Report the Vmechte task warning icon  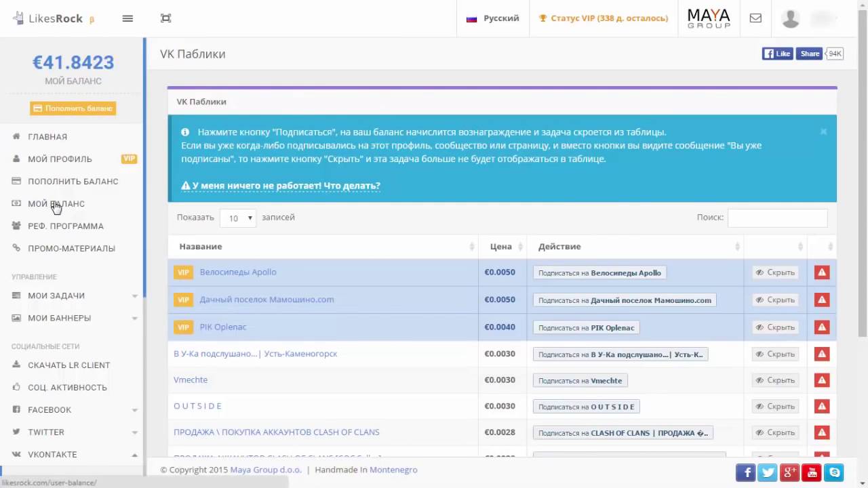(822, 380)
